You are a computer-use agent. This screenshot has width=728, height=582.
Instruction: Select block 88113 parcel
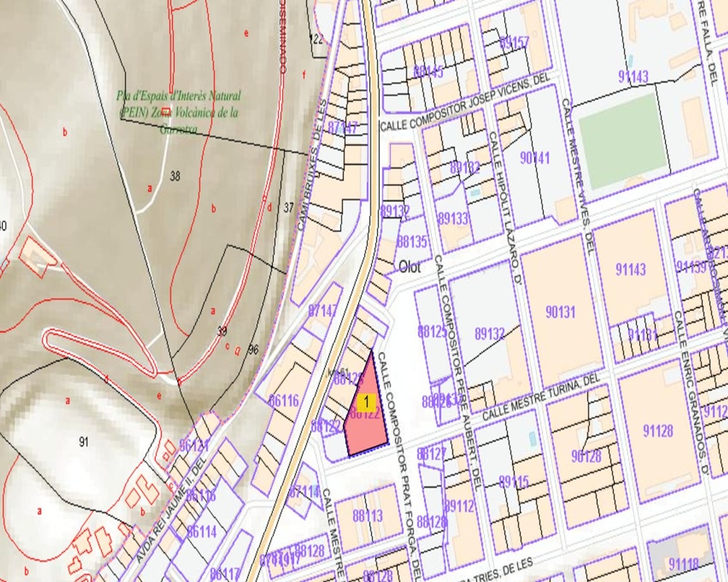pyautogui.click(x=368, y=516)
